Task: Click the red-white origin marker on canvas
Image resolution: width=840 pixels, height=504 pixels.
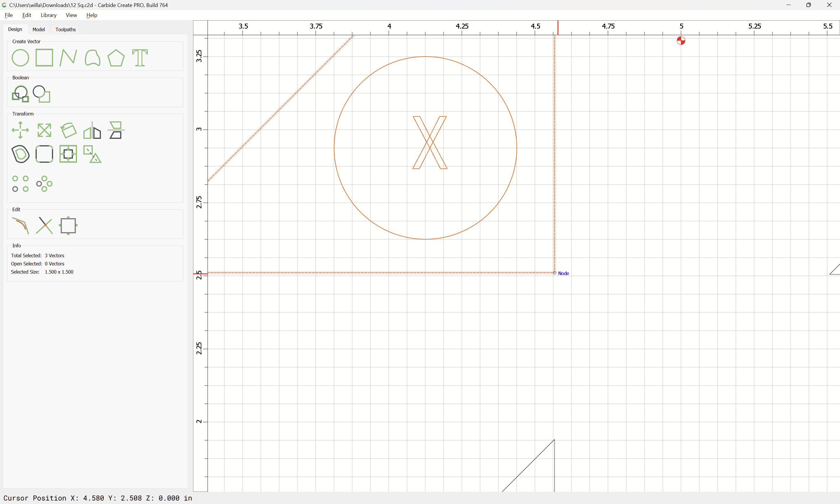Action: pyautogui.click(x=681, y=41)
